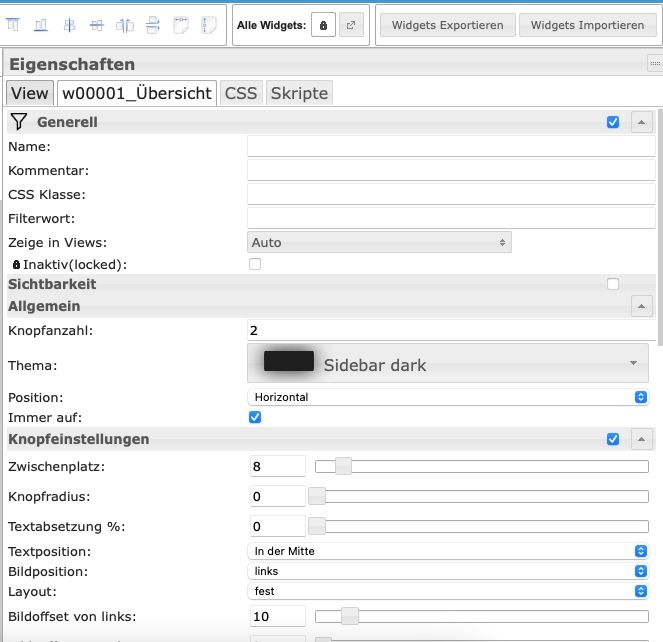Click the CSS Klasse input field

pyautogui.click(x=451, y=195)
